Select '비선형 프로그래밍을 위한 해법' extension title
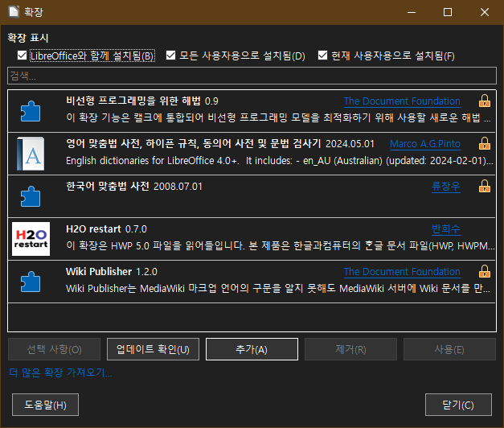This screenshot has height=428, width=504. [133, 101]
